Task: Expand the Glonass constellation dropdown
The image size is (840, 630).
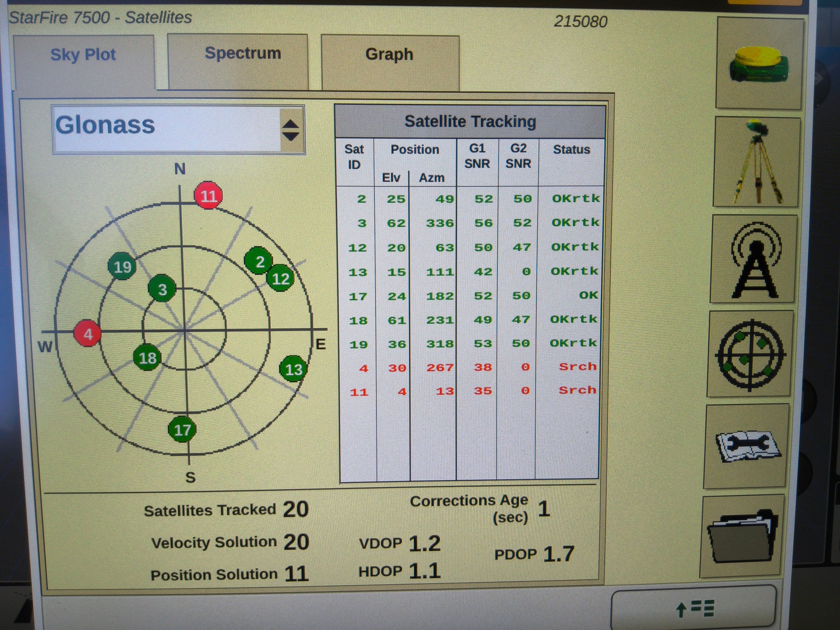Action: (178, 129)
